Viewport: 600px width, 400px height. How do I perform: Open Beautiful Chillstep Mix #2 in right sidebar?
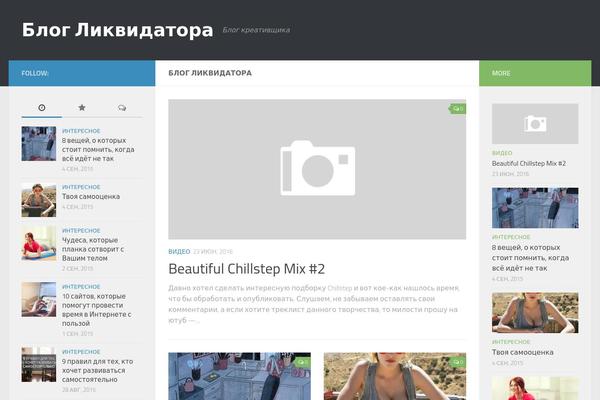tap(528, 163)
